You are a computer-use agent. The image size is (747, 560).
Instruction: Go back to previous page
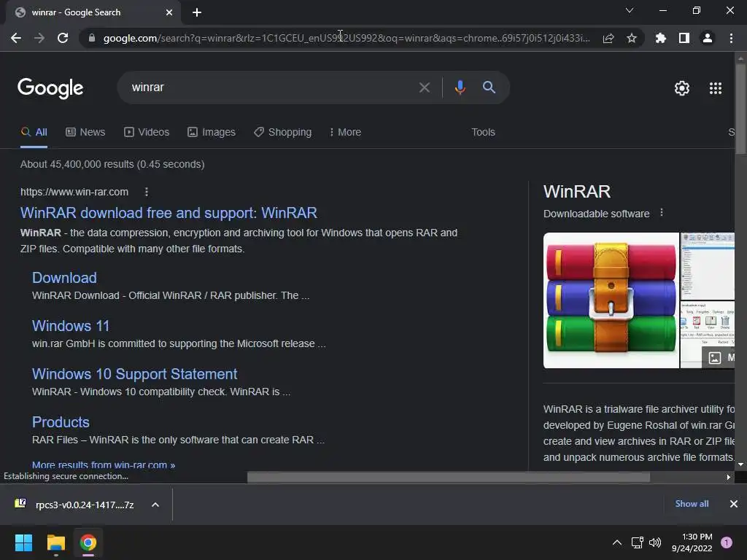pos(16,38)
